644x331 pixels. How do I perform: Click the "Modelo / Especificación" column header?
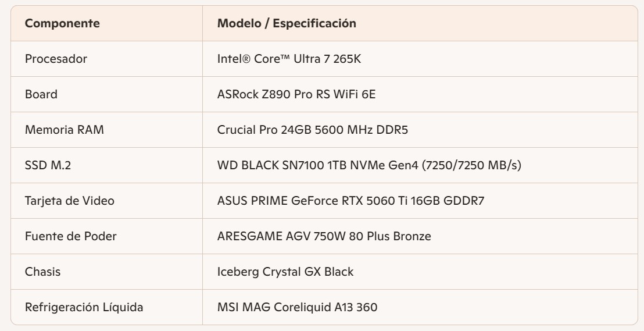[x=287, y=24]
